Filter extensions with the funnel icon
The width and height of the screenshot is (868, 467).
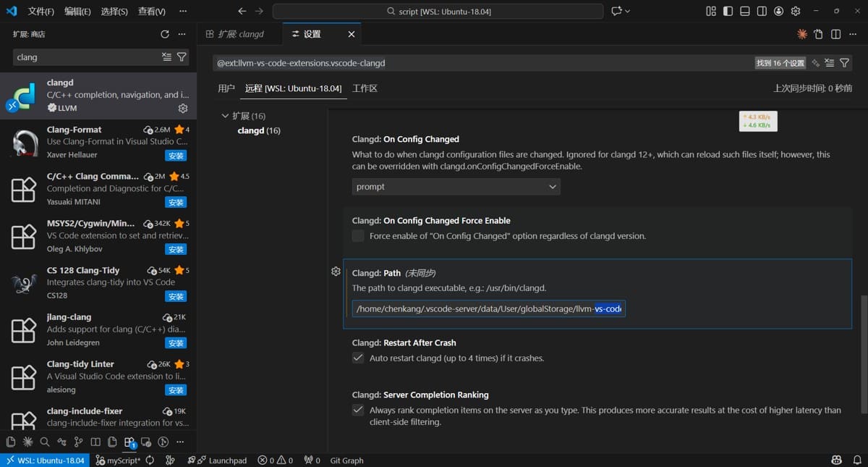coord(182,57)
